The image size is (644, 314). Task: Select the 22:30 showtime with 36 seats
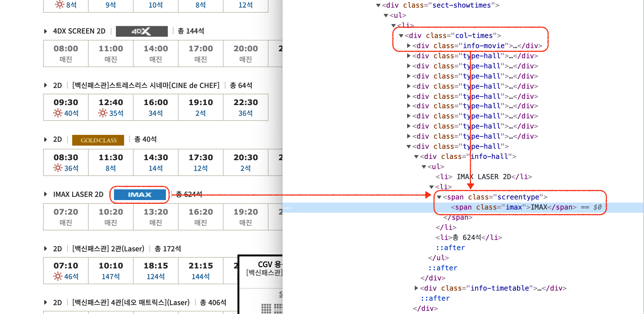pos(246,107)
